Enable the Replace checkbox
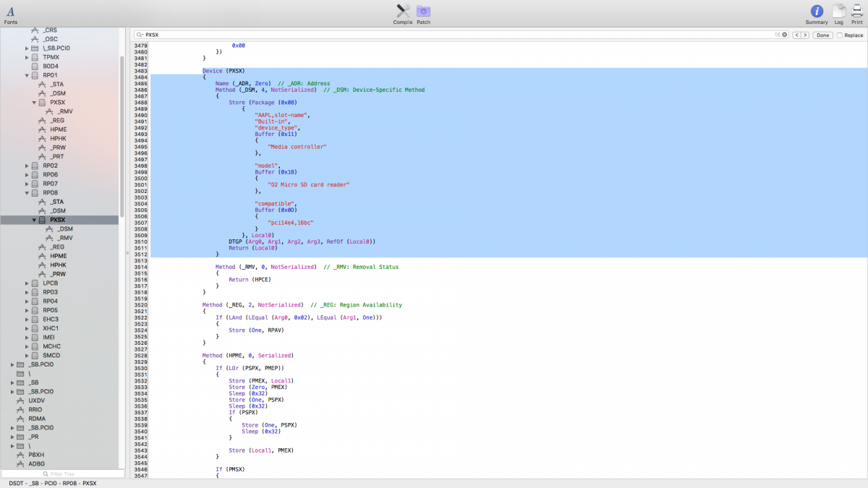 click(x=839, y=35)
